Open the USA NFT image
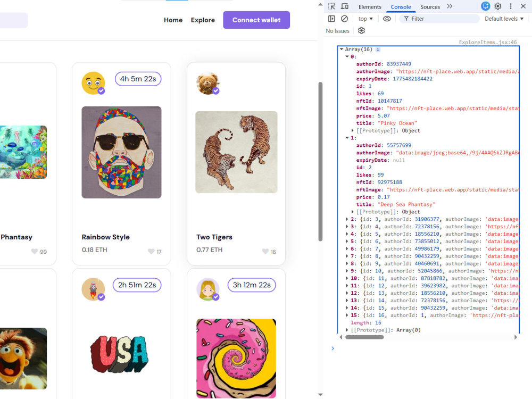The height and width of the screenshot is (399, 532). (x=119, y=354)
